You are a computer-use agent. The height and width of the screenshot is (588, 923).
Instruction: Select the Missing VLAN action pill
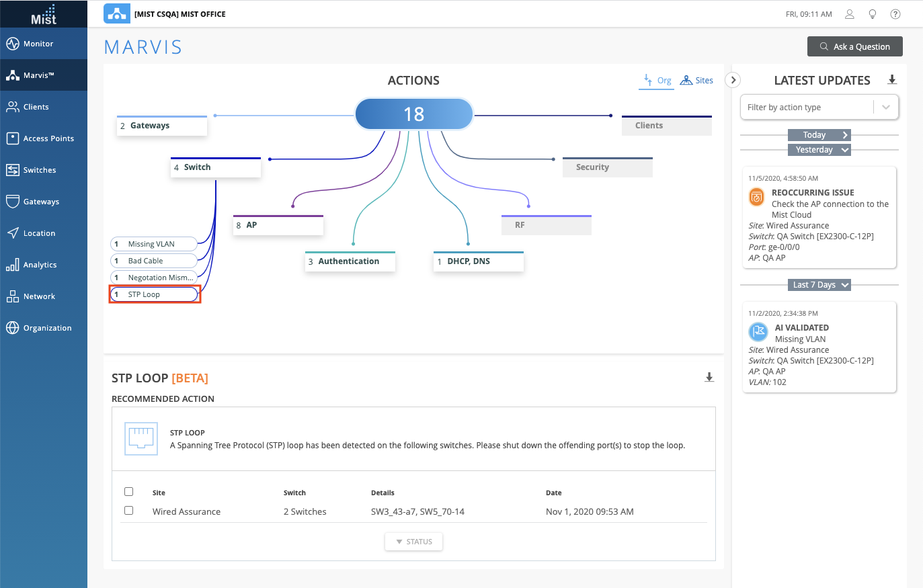[154, 244]
